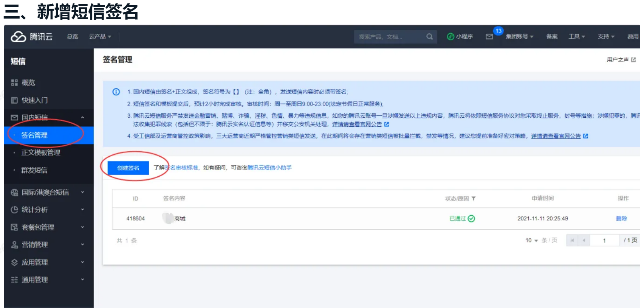Click the 创建签名 button
The width and height of the screenshot is (644, 308).
128,168
